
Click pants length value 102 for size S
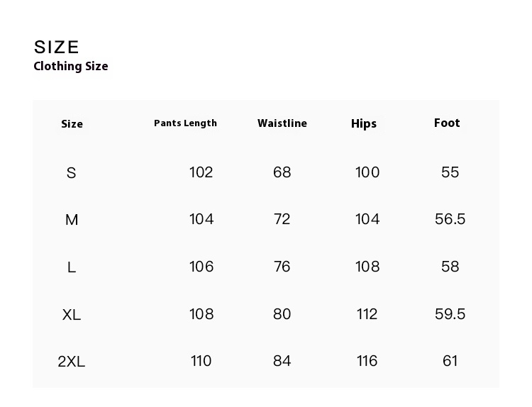[x=201, y=172]
